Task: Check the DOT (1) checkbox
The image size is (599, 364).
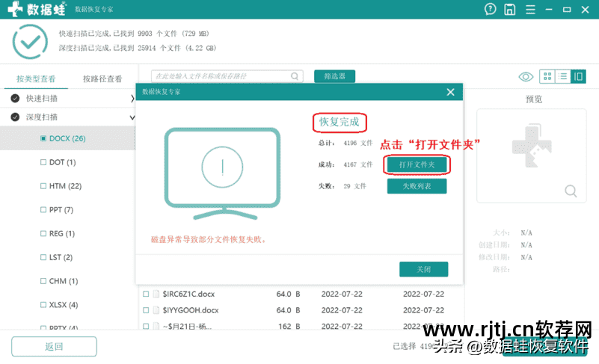Action: click(43, 162)
